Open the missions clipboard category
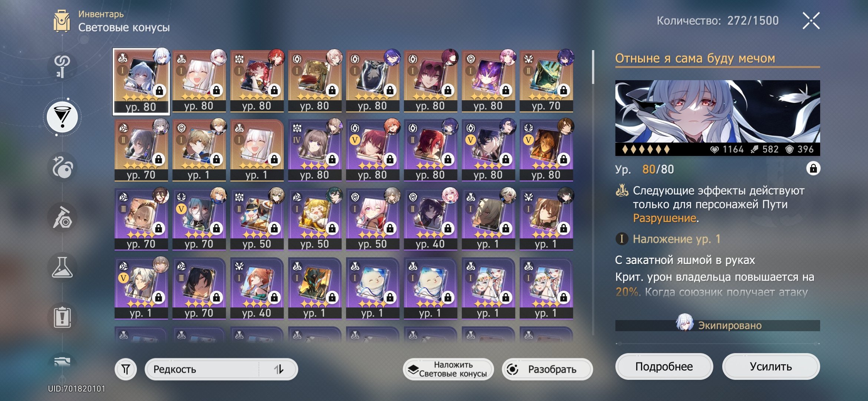The height and width of the screenshot is (401, 868). 62,317
